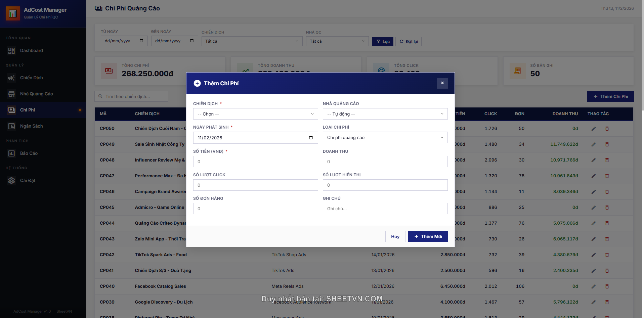Select the Chi Phí sidebar icon
Image resolution: width=644 pixels, height=318 pixels.
[11, 110]
